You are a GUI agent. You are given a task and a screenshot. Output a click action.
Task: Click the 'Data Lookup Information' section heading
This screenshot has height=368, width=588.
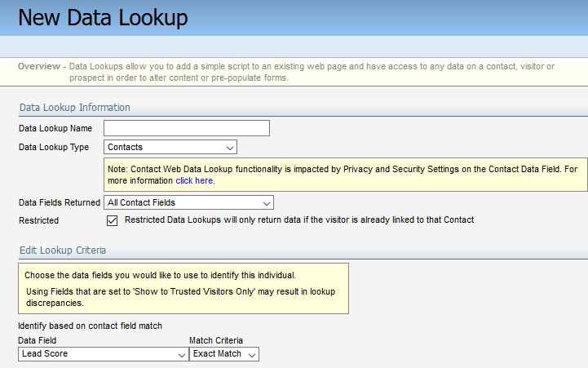tap(75, 107)
